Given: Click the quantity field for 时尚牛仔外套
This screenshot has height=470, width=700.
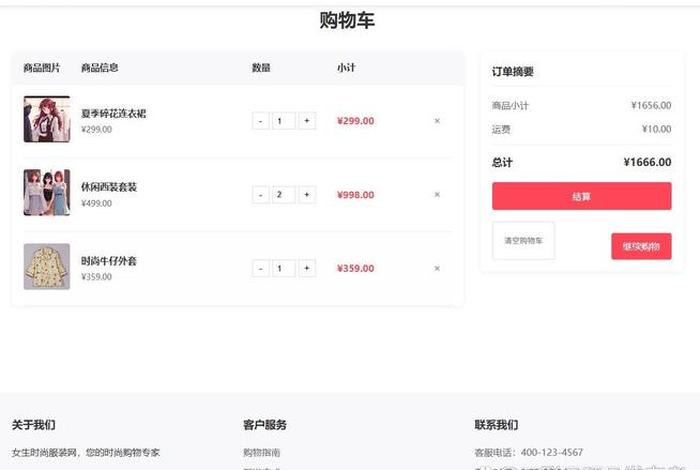Looking at the screenshot, I should pyautogui.click(x=283, y=268).
